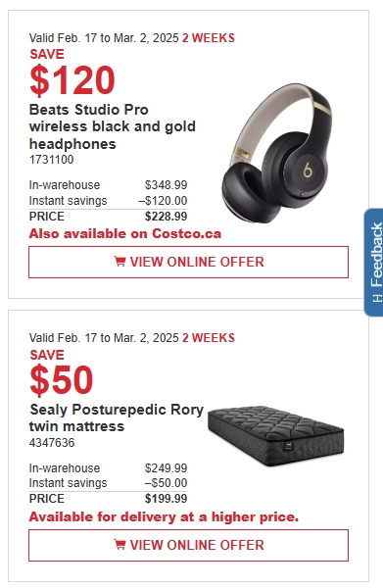Click the Sealy mattress product image
Viewport: 383px width, 588px height.
(276, 436)
